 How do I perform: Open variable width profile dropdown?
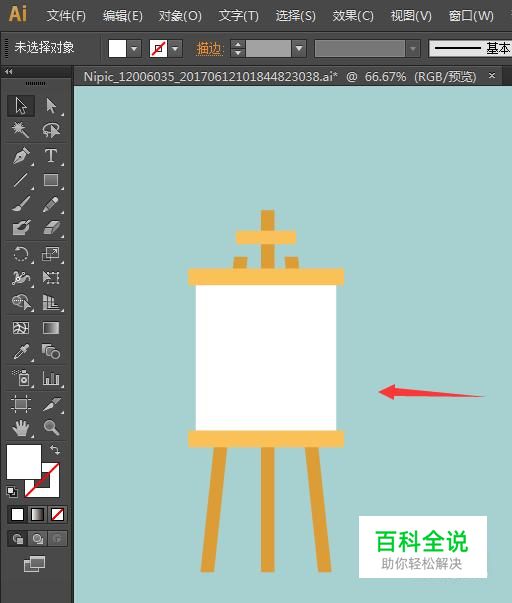[413, 49]
